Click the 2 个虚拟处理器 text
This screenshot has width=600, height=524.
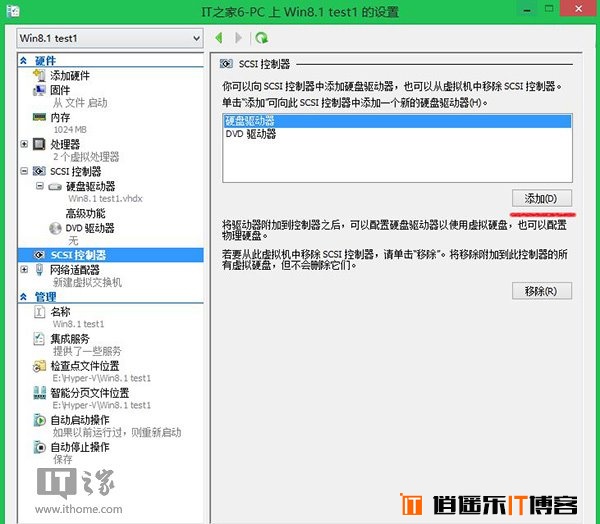click(86, 157)
